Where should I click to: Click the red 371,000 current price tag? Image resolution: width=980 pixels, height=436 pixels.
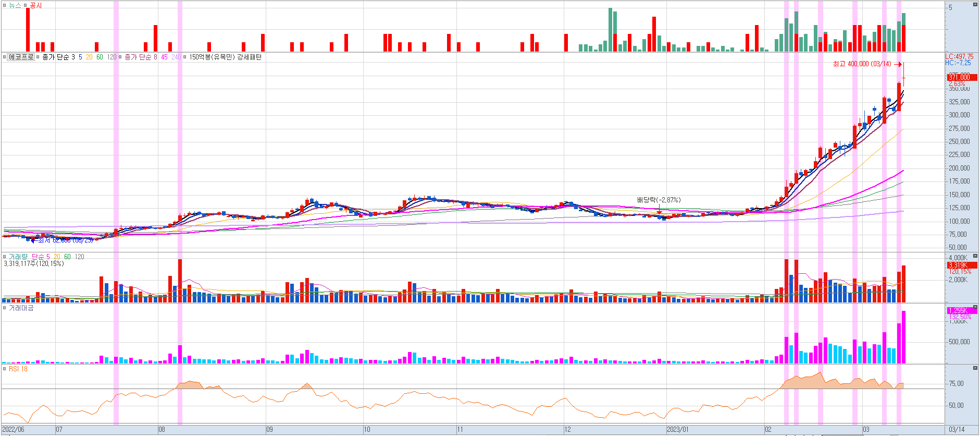coord(962,77)
